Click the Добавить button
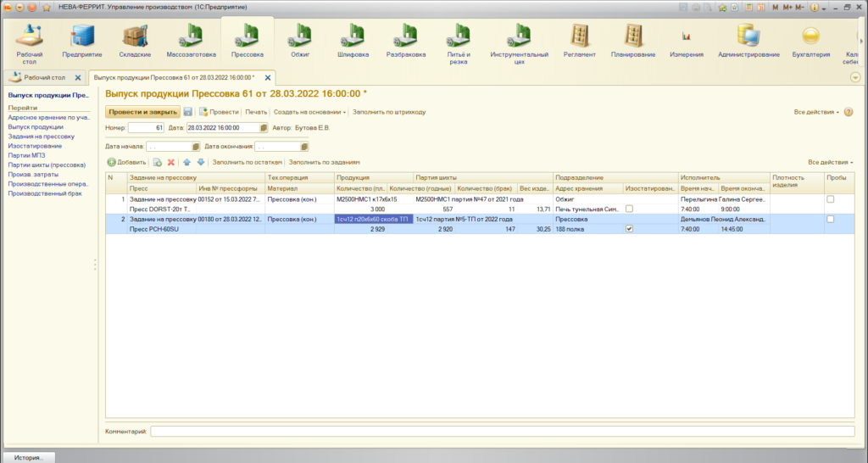Viewport: 868px width, 463px height. point(127,162)
